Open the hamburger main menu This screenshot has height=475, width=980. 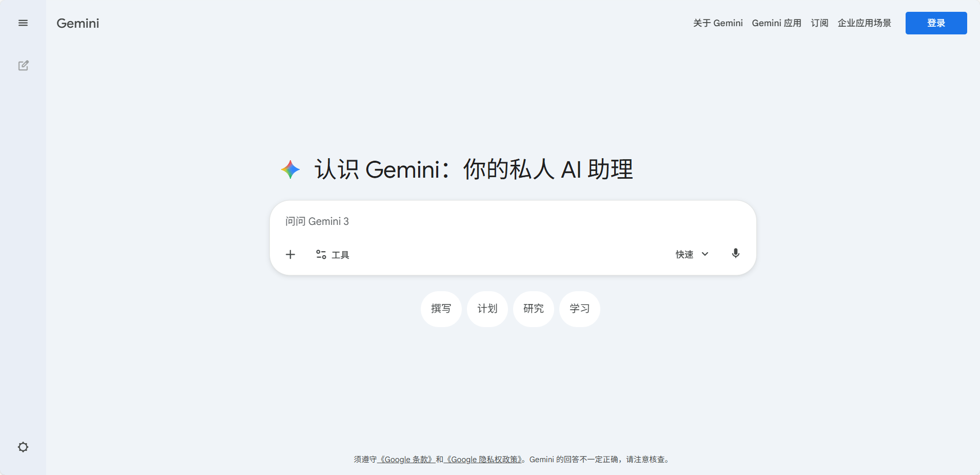[x=23, y=23]
